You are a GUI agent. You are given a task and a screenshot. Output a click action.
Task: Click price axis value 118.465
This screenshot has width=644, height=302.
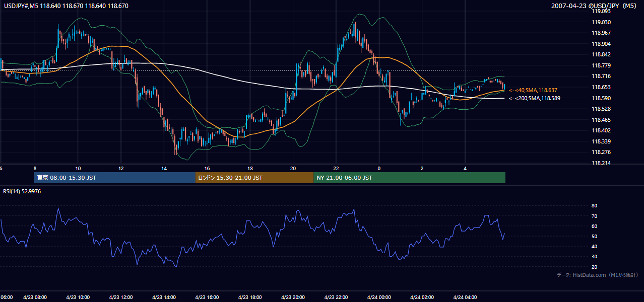pyautogui.click(x=601, y=120)
